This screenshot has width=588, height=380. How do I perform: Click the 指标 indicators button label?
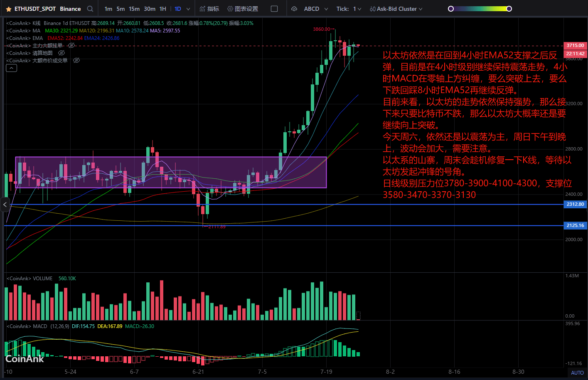tap(213, 9)
